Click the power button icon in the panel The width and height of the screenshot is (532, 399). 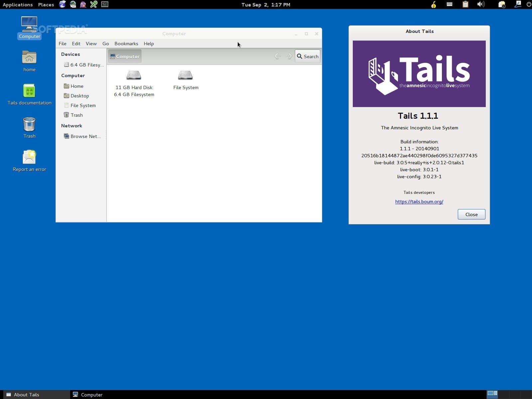528,4
